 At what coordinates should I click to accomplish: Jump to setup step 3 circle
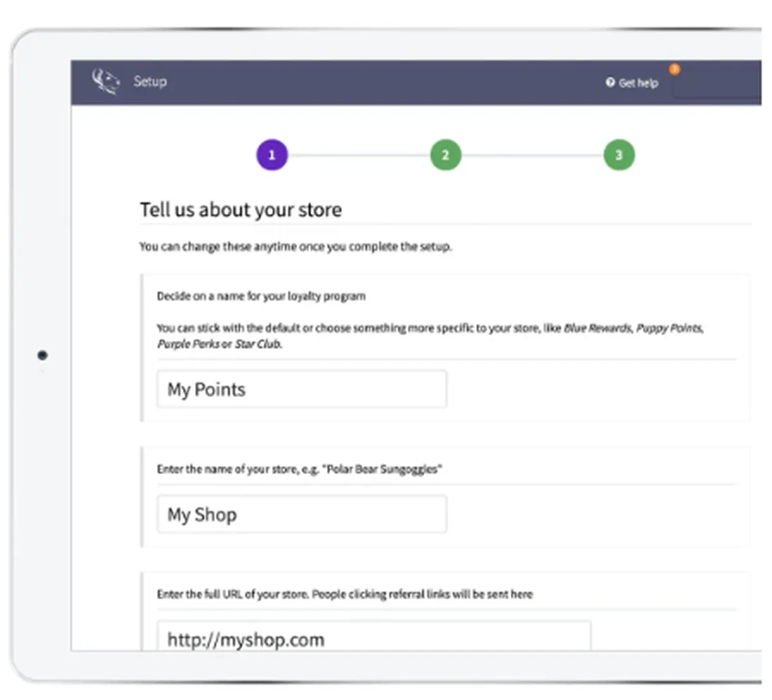click(x=619, y=154)
